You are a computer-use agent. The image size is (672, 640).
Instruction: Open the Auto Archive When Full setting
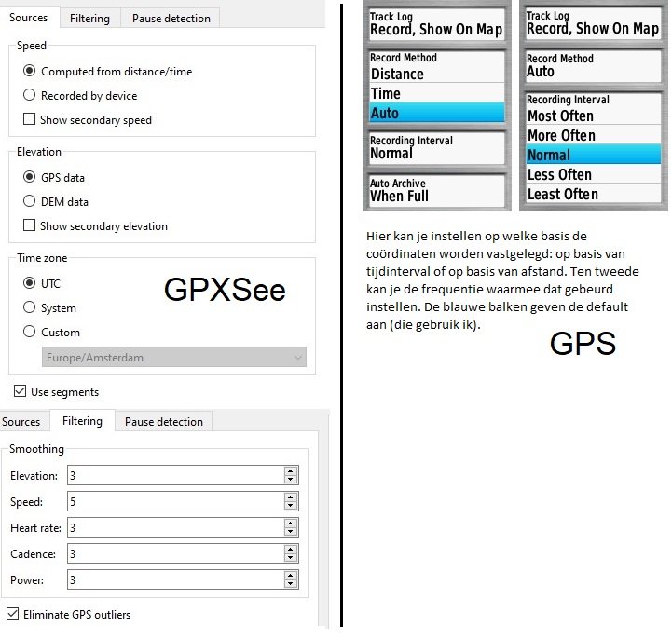(436, 190)
